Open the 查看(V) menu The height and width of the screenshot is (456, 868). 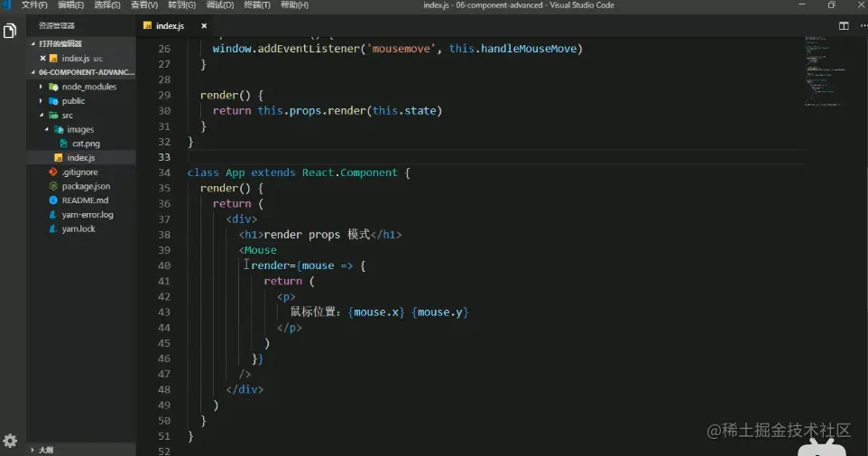(144, 5)
